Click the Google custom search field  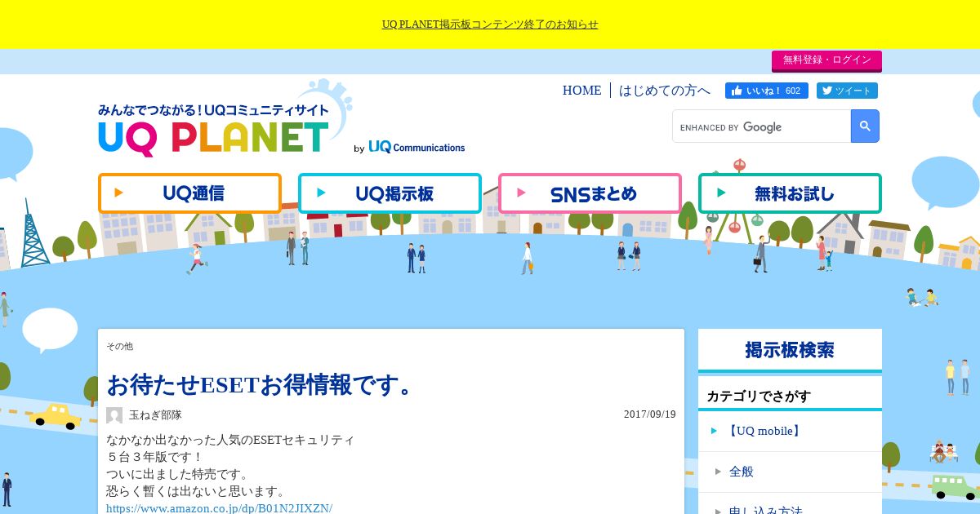[761, 126]
